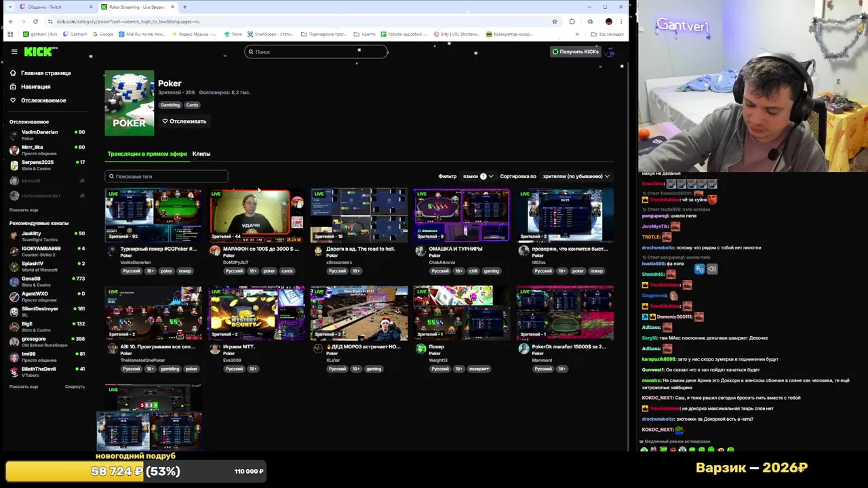The width and height of the screenshot is (868, 488).
Task: Open the sort by зрителям (по убыванию) dropdown
Action: click(x=576, y=176)
